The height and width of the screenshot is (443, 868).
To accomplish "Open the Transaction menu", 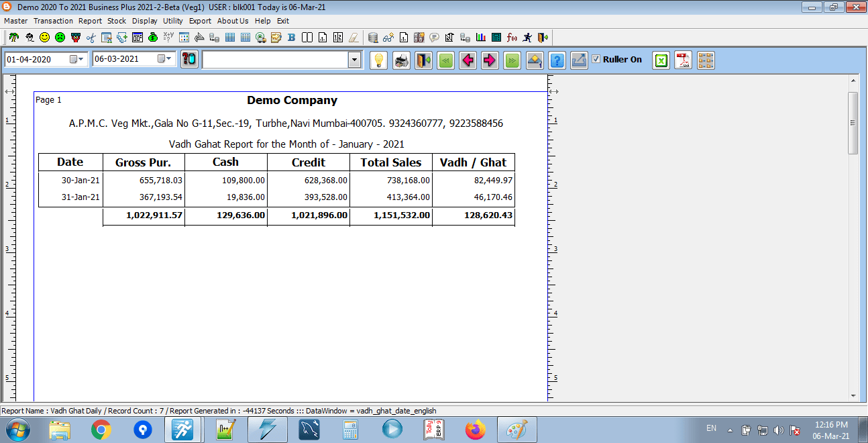I will tap(53, 21).
